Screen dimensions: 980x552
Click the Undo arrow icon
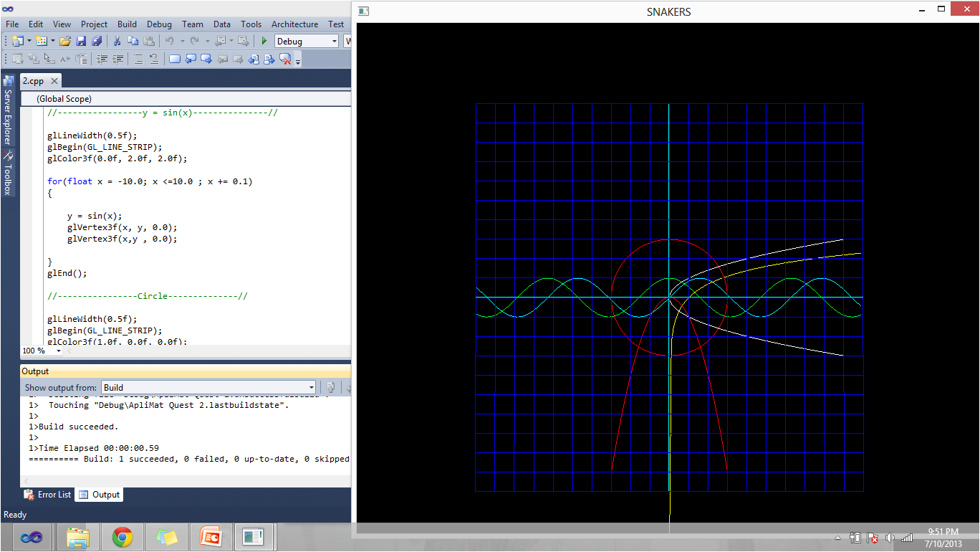pyautogui.click(x=169, y=41)
